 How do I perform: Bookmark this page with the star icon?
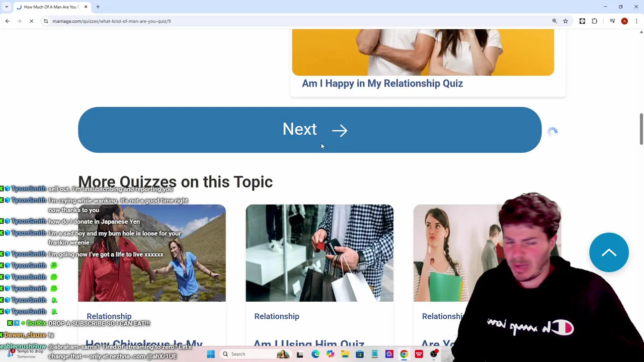pos(566,21)
